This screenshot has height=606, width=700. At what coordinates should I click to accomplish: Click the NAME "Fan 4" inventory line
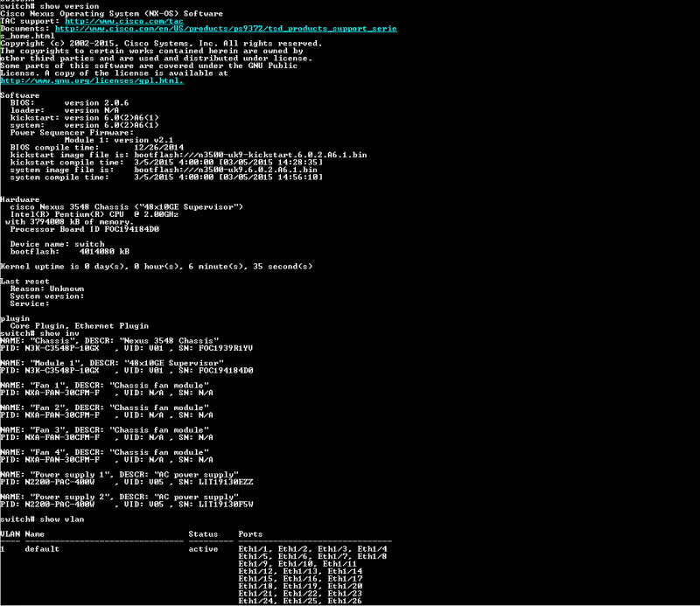[104, 452]
